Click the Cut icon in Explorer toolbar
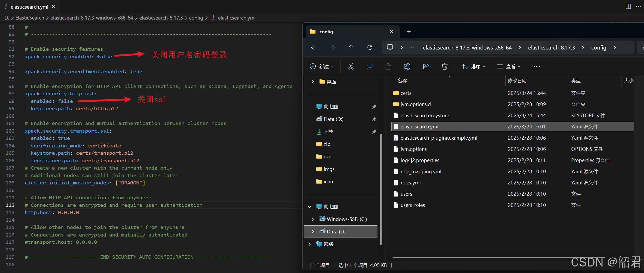 (x=351, y=66)
